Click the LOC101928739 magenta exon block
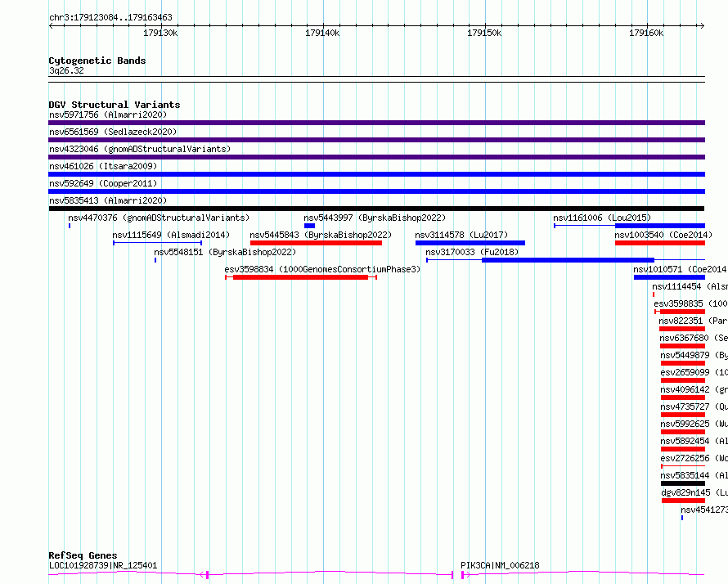The width and height of the screenshot is (728, 584). coord(207,575)
